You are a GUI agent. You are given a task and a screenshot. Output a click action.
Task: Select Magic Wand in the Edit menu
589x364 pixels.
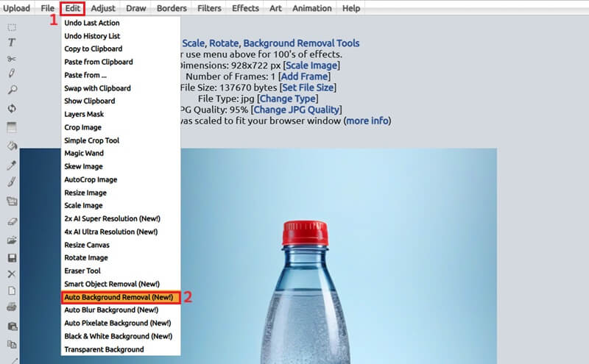point(84,153)
